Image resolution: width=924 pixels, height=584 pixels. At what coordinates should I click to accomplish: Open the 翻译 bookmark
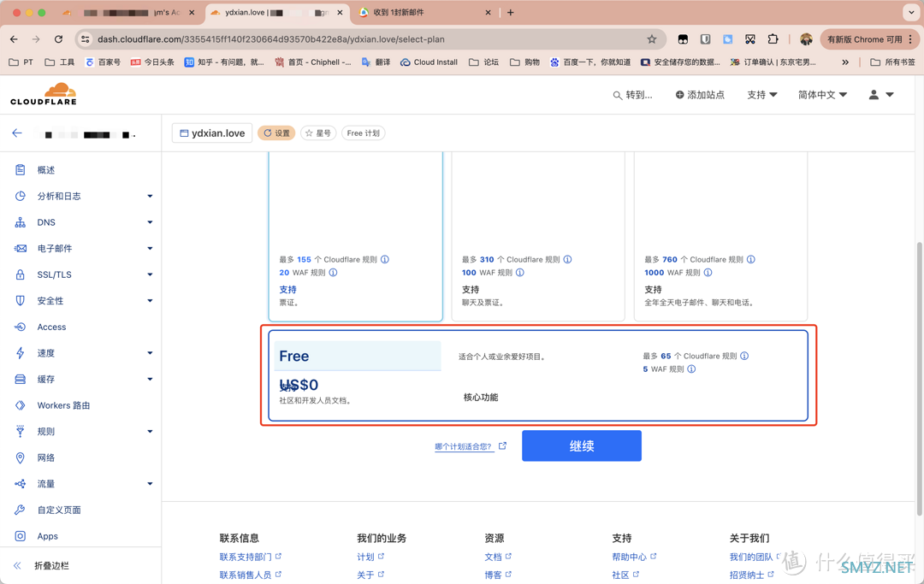coord(376,62)
